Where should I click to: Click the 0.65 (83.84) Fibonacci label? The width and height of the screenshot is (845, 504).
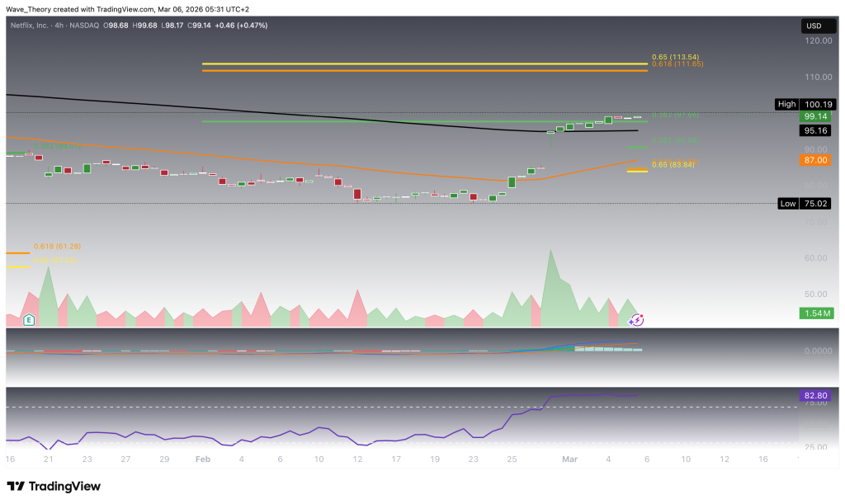(x=675, y=163)
